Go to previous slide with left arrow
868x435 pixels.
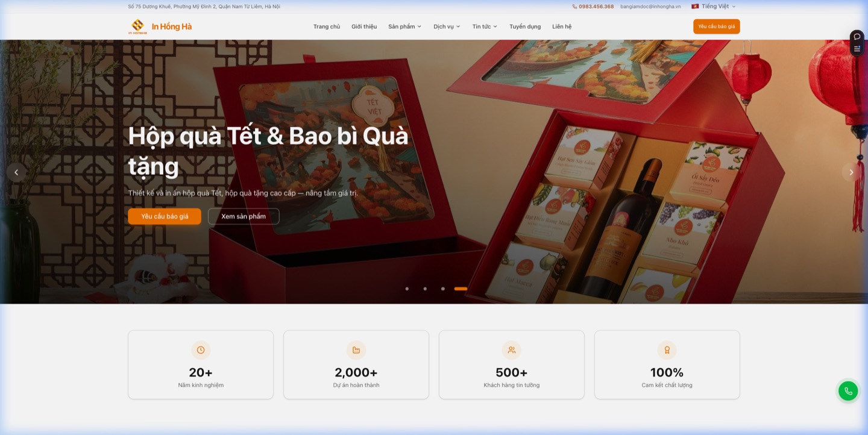click(x=16, y=172)
